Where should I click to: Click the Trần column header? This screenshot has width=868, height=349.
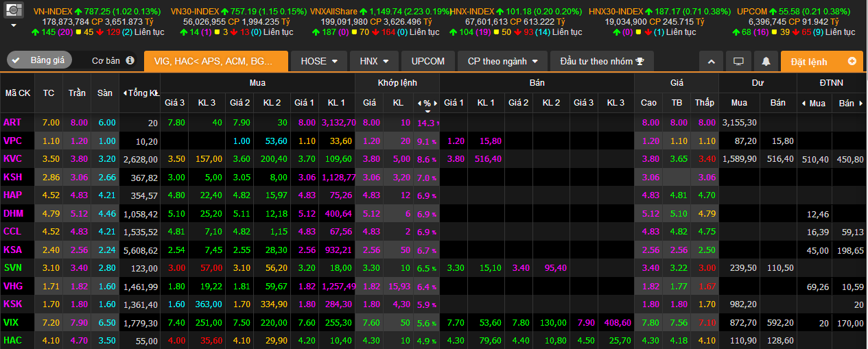pos(76,93)
